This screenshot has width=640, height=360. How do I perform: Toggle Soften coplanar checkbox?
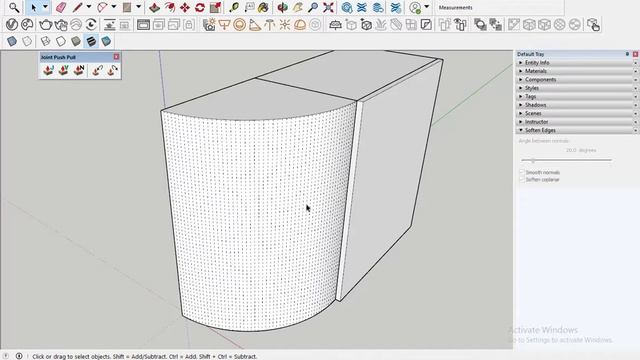[522, 180]
